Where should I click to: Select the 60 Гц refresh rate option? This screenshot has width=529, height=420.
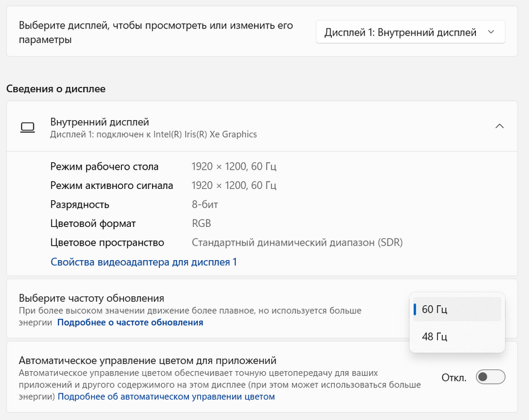coord(456,310)
